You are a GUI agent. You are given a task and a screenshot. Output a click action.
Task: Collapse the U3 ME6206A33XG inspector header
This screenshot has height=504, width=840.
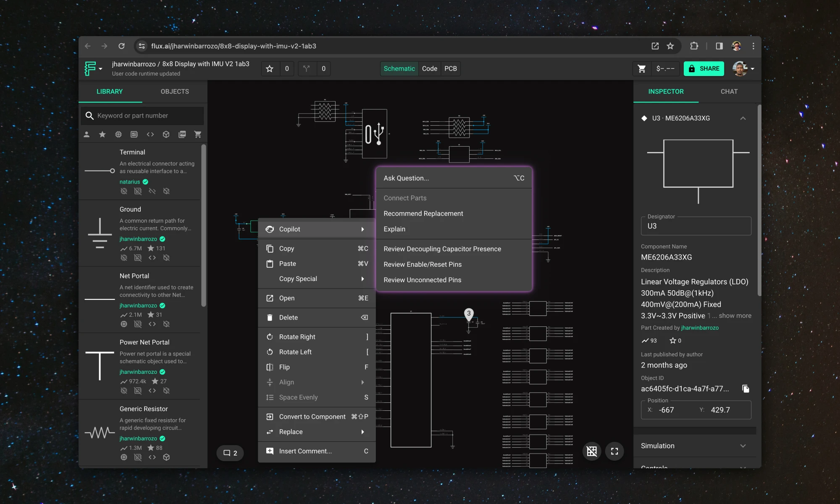tap(743, 118)
